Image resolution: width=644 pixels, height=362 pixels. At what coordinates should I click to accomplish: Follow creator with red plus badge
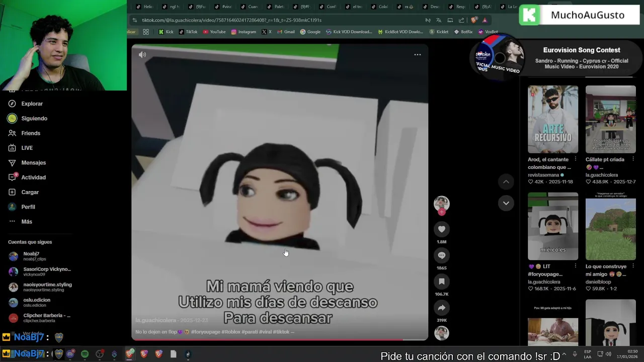coord(442,212)
